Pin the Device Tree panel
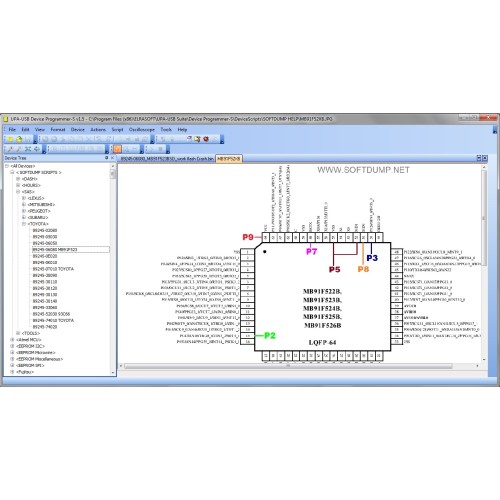Viewport: 500px width, 500px height. click(107, 158)
